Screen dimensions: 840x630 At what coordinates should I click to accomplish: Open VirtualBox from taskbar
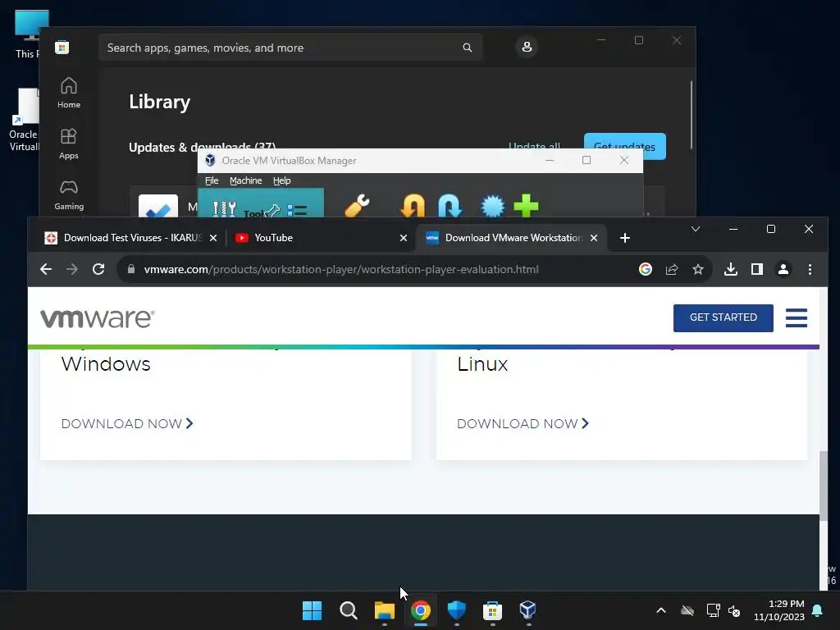tap(528, 610)
